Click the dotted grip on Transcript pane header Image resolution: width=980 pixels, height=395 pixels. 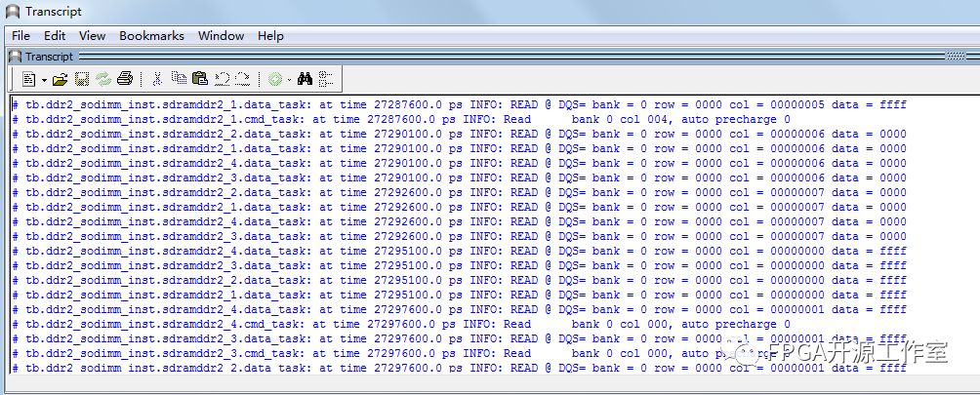[x=956, y=57]
